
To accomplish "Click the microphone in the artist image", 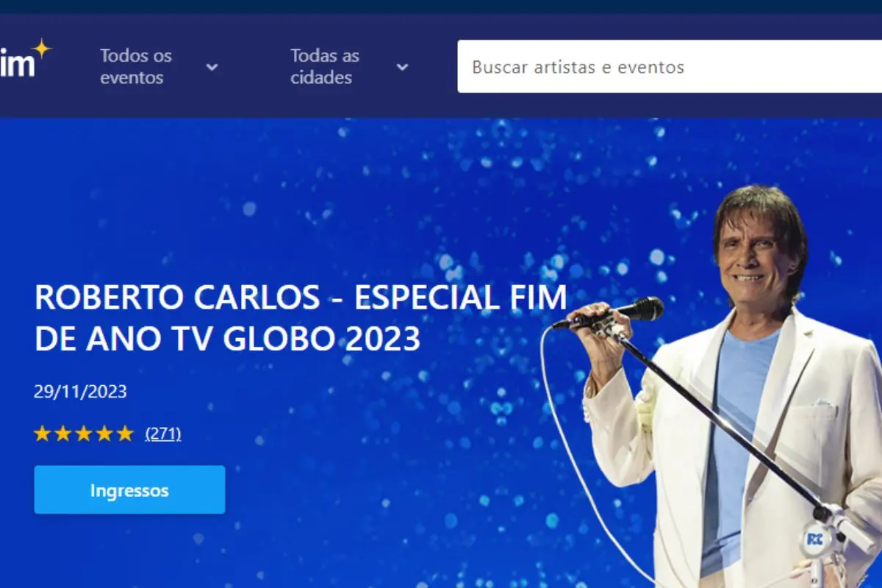I will click(610, 314).
